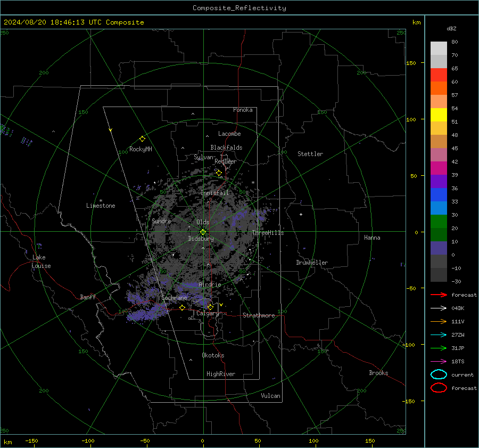
Task: Pick the 20-30 dBZ green swatch
Action: point(439,222)
